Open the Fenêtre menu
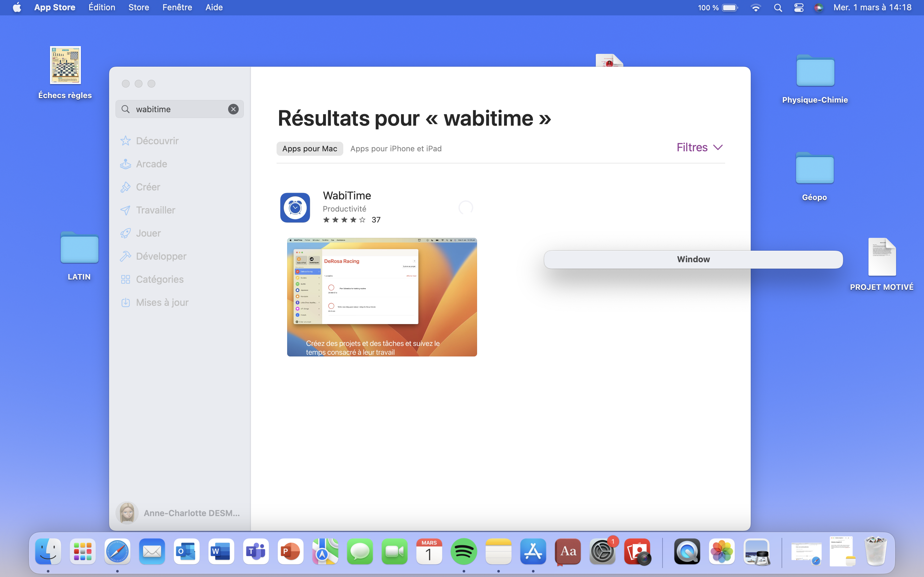Screen dimensions: 924x577 (x=177, y=7)
